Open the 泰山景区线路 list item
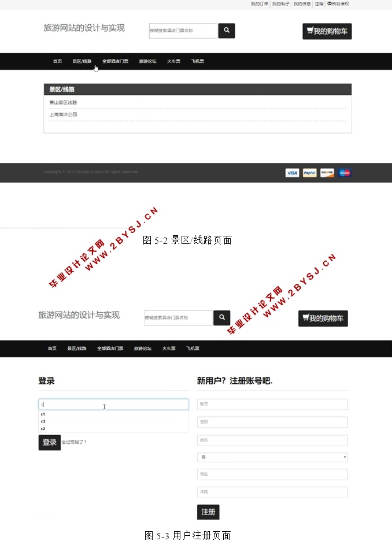The image size is (392, 541). point(63,102)
